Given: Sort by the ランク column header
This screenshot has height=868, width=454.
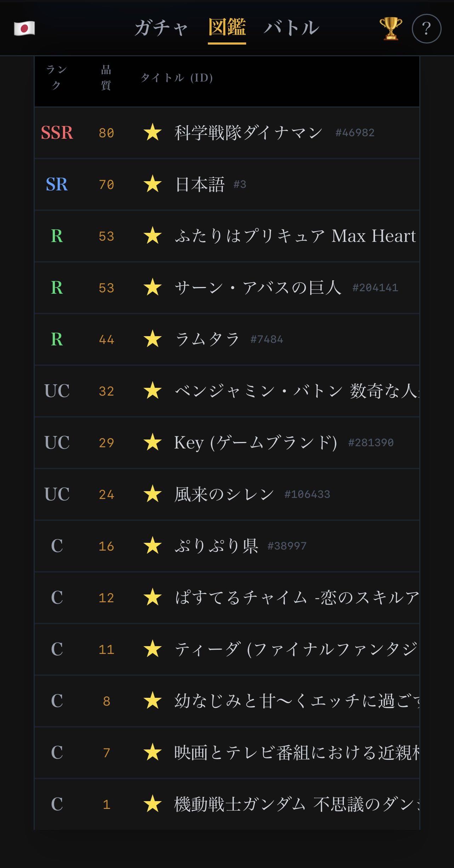Looking at the screenshot, I should [x=57, y=77].
